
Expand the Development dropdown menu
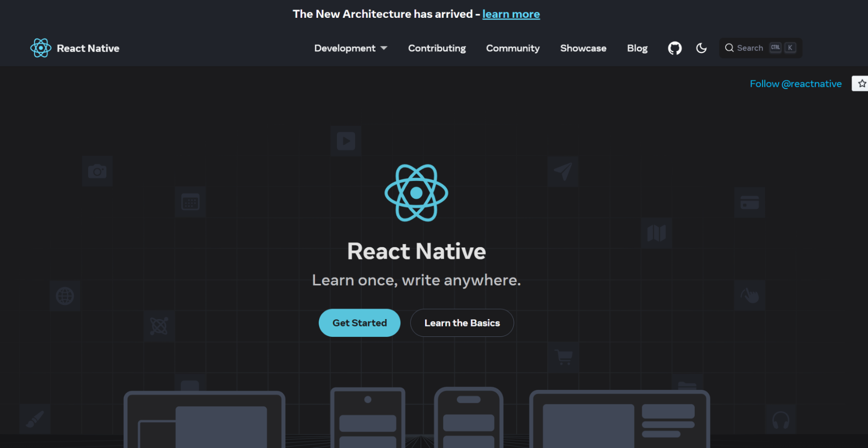tap(350, 48)
